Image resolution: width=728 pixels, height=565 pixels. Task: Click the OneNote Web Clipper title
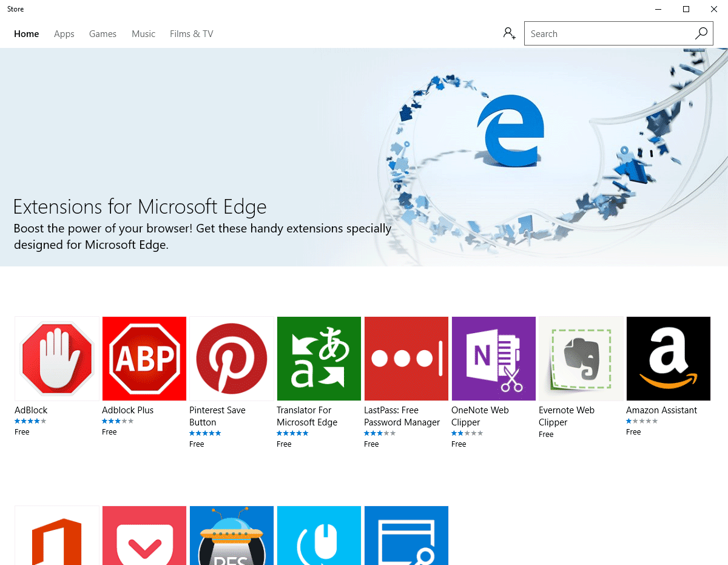(480, 416)
